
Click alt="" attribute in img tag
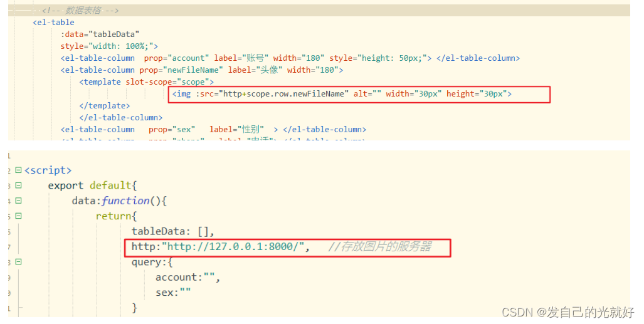(x=367, y=93)
